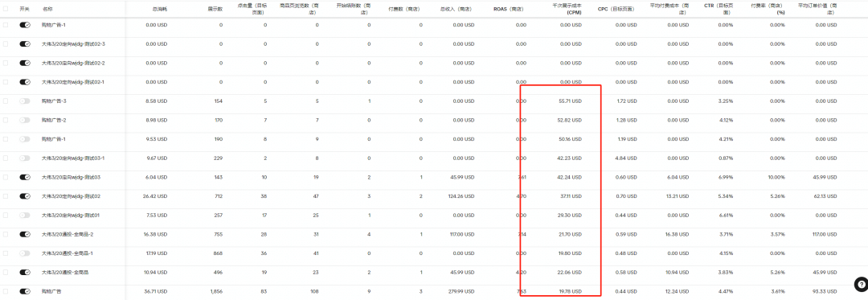Tick the checkbox for 大伟3/20定向wjdg-测试02-2
Viewport: 868px width, 300px height.
6,63
